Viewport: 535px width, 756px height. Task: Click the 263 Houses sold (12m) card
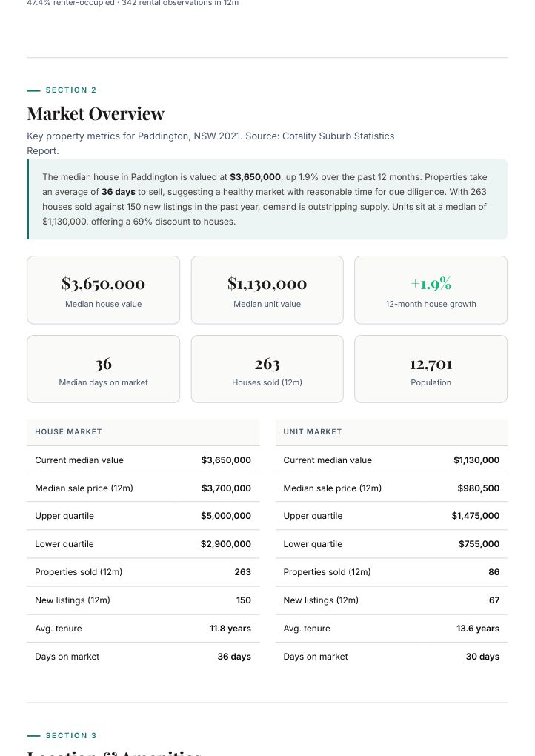click(x=267, y=369)
